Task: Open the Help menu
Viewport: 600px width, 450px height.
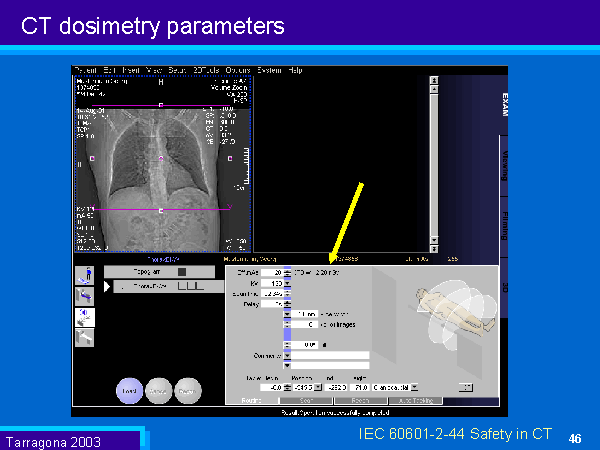Action: click(x=295, y=70)
